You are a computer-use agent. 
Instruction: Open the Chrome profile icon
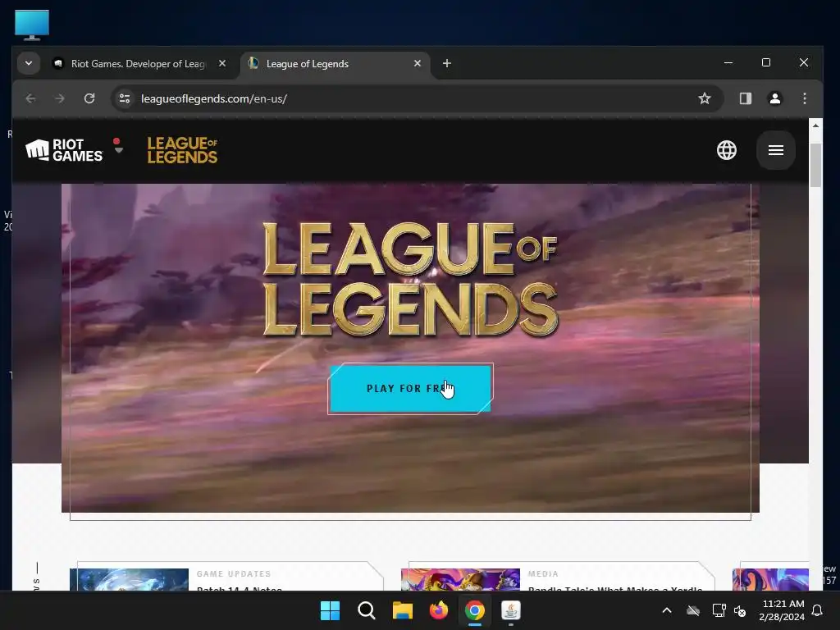[x=774, y=98]
